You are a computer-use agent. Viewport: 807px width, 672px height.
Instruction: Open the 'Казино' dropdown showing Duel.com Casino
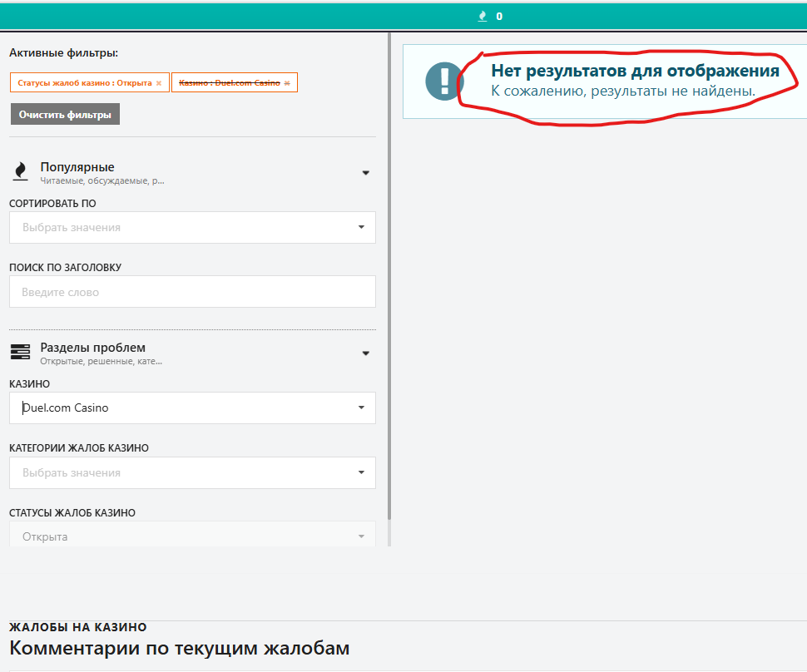click(192, 408)
